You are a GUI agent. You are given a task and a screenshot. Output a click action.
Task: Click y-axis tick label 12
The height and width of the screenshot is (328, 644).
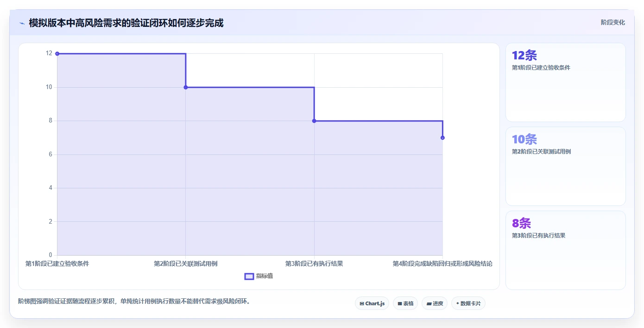tap(49, 53)
